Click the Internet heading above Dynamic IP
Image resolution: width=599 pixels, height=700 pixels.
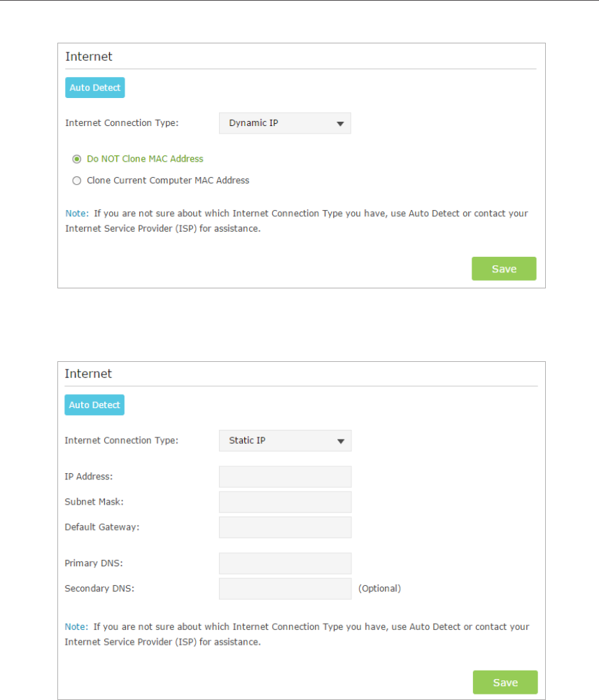(x=89, y=57)
